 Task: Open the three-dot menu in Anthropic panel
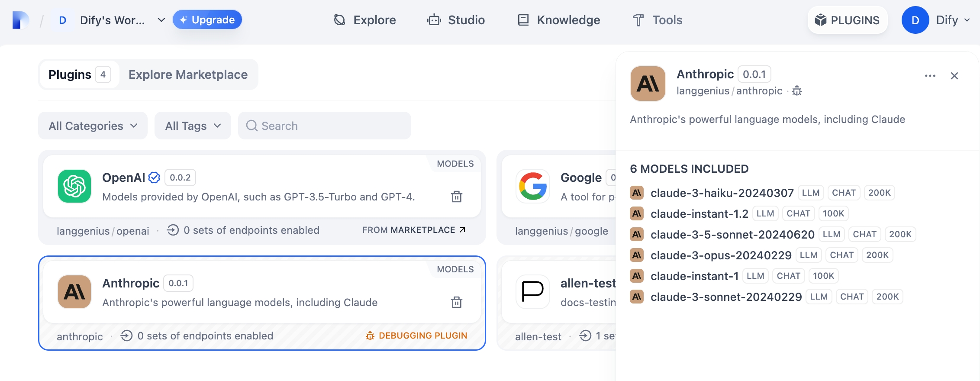pos(930,76)
